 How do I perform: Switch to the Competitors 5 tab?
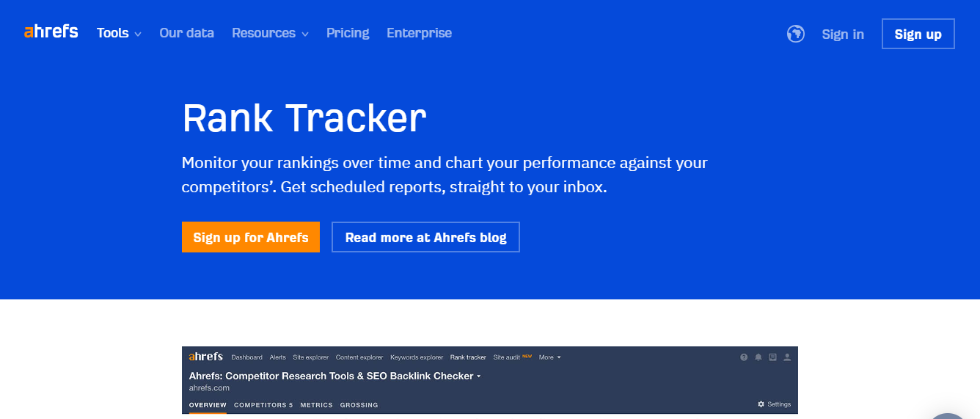tap(263, 405)
